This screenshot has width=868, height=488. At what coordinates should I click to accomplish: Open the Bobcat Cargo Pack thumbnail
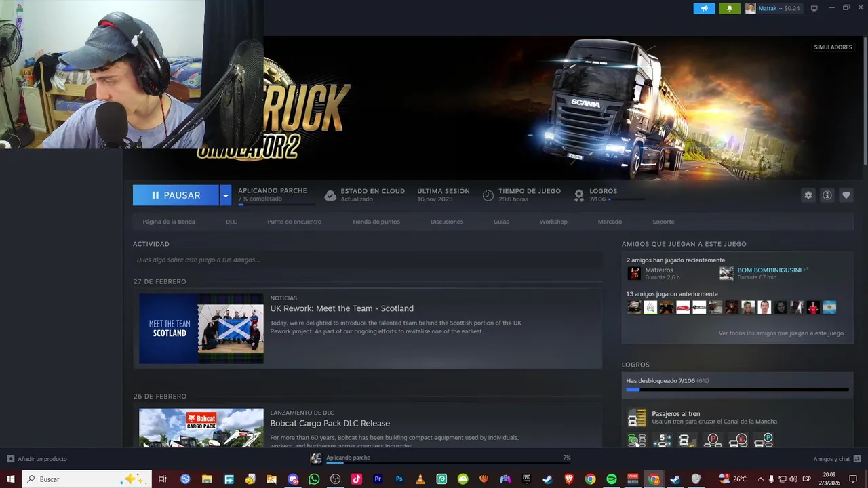[x=201, y=428]
